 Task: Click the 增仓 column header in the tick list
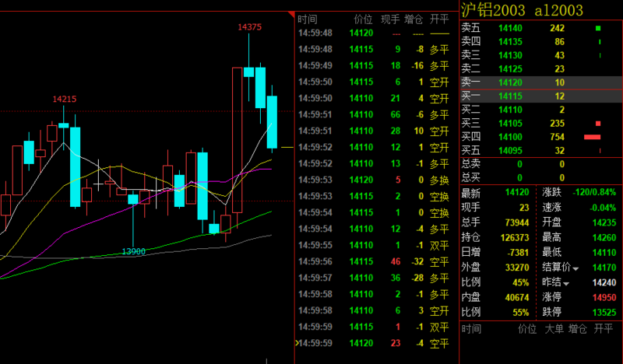click(414, 19)
